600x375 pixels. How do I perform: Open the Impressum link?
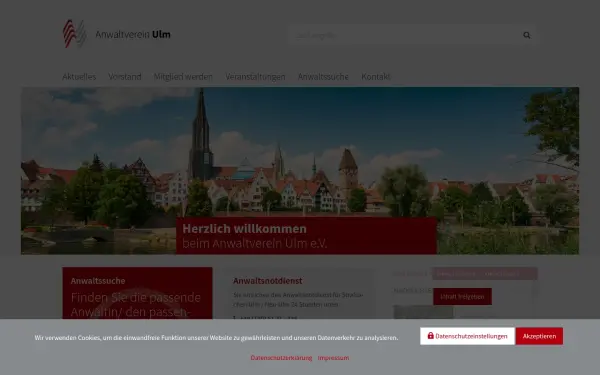point(333,358)
